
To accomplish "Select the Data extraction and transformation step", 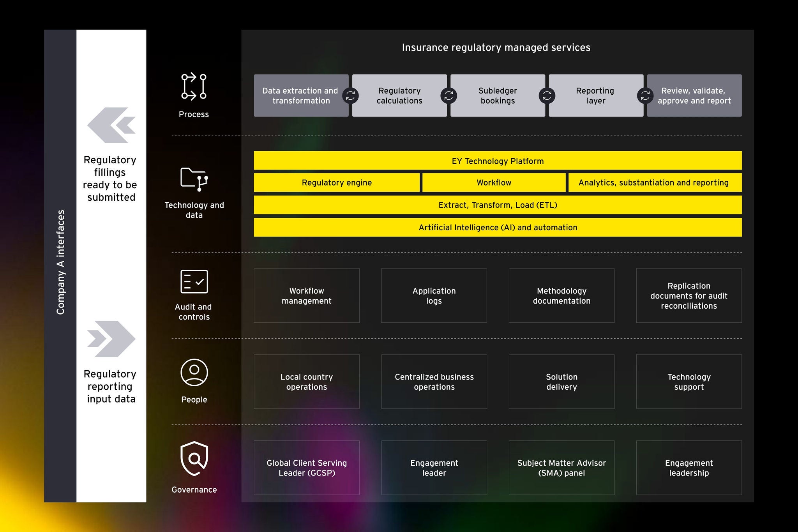I will [x=301, y=95].
